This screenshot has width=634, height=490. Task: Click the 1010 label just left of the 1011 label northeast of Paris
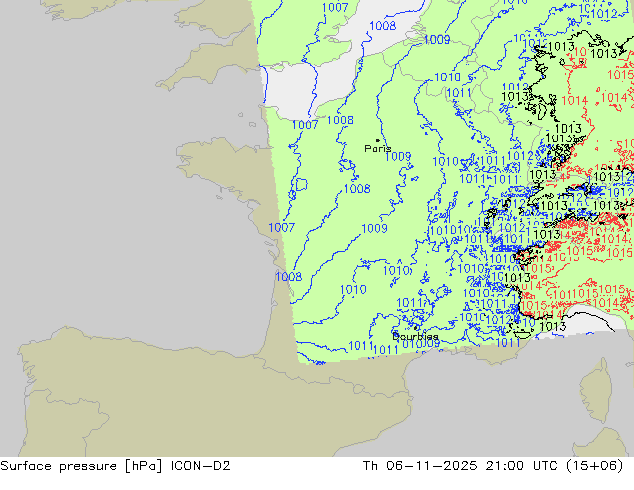447,77
